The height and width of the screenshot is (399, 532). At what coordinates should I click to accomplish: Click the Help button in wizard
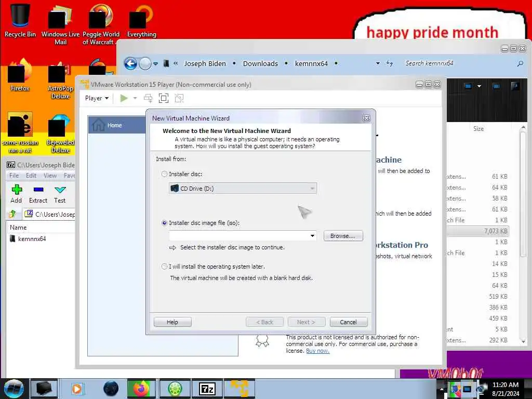[x=172, y=322]
